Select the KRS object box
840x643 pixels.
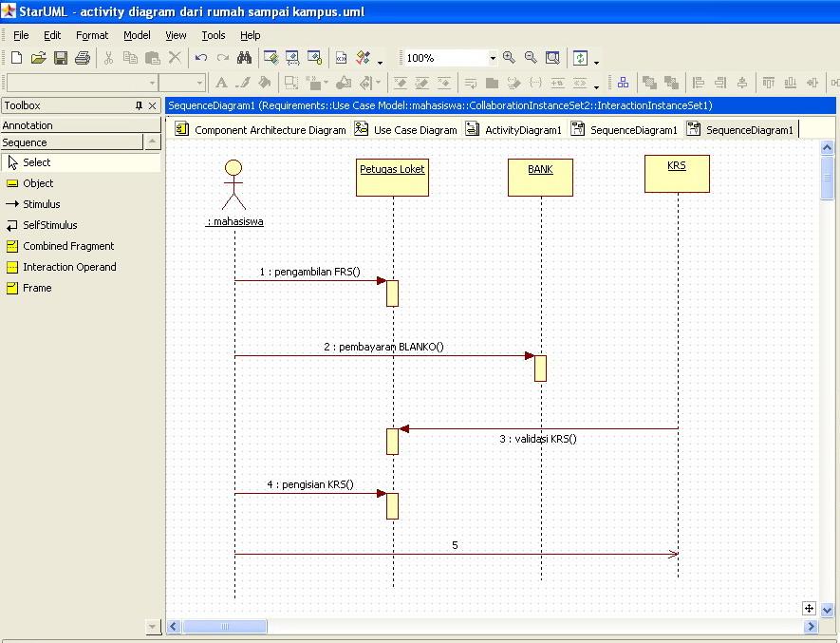point(677,174)
